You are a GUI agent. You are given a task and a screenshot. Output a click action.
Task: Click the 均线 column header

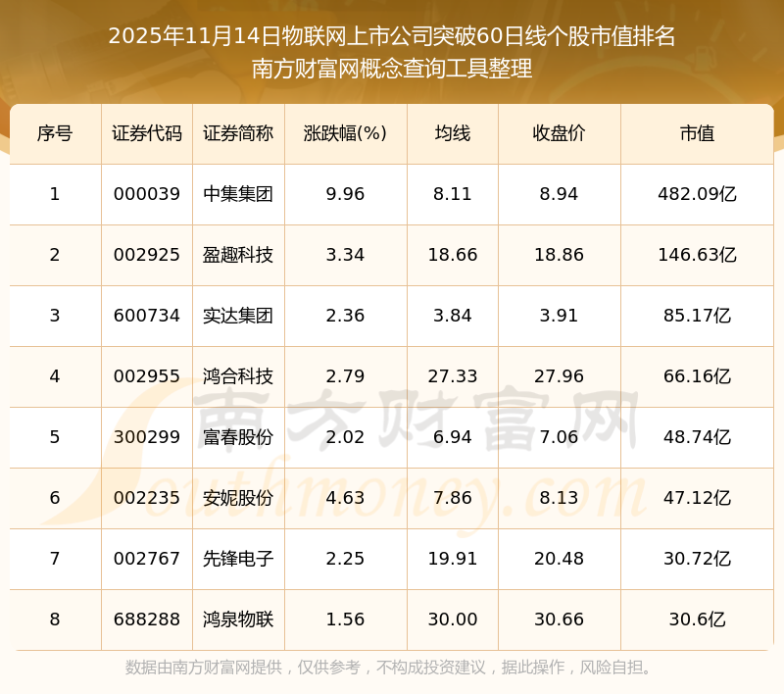pos(453,133)
